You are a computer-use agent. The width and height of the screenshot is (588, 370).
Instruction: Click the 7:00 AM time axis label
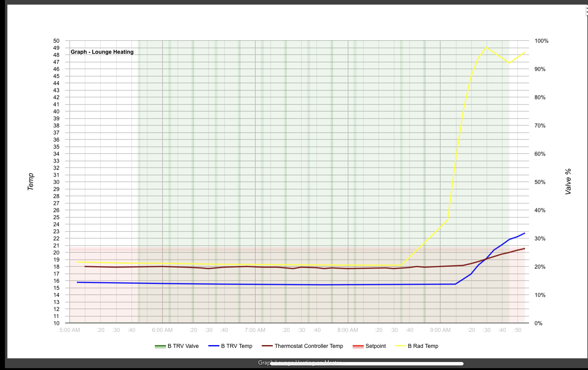point(255,330)
